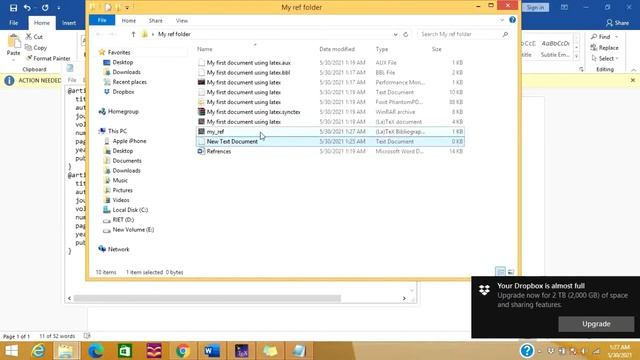The image size is (640, 360).
Task: Click the Up one level arrow
Action: pos(133,34)
